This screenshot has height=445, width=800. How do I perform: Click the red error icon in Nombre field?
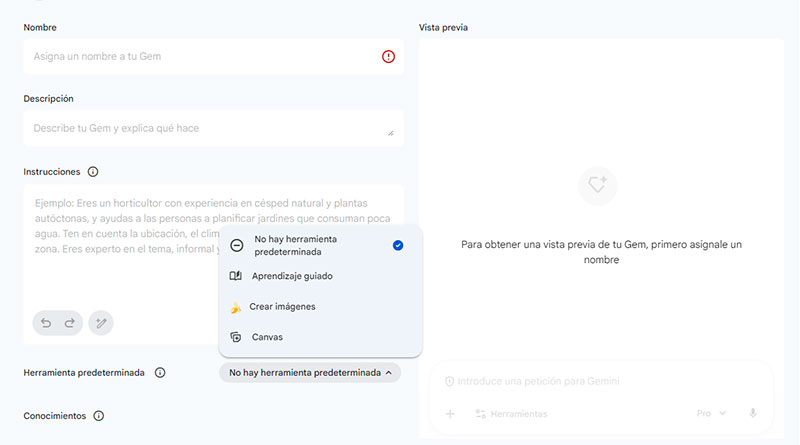[388, 57]
